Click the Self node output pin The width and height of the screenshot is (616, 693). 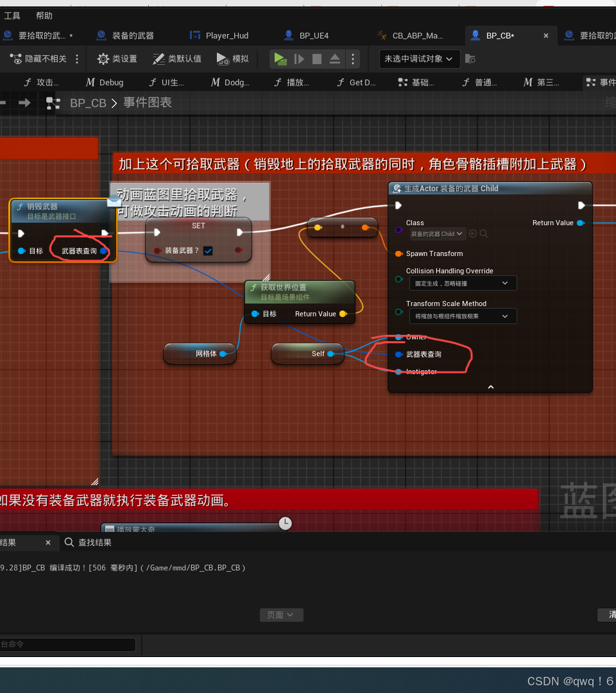click(330, 354)
